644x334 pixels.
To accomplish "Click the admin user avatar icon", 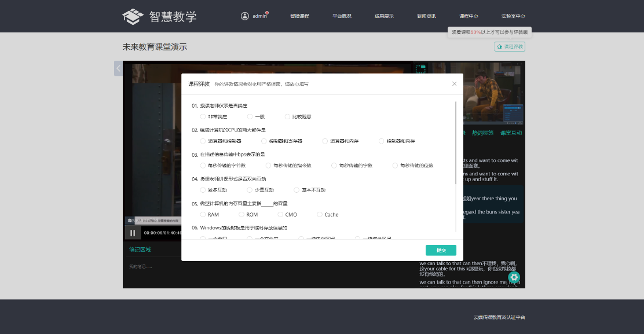I will pos(245,16).
